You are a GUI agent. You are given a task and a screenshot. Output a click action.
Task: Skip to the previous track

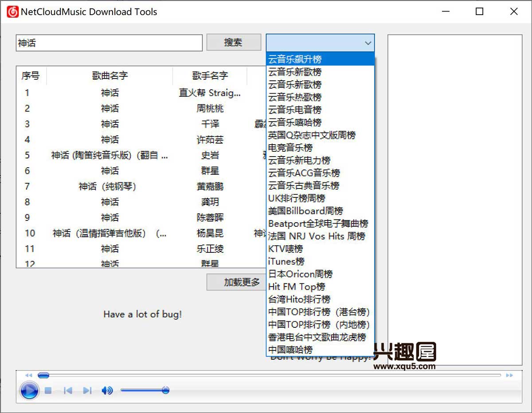pyautogui.click(x=68, y=391)
